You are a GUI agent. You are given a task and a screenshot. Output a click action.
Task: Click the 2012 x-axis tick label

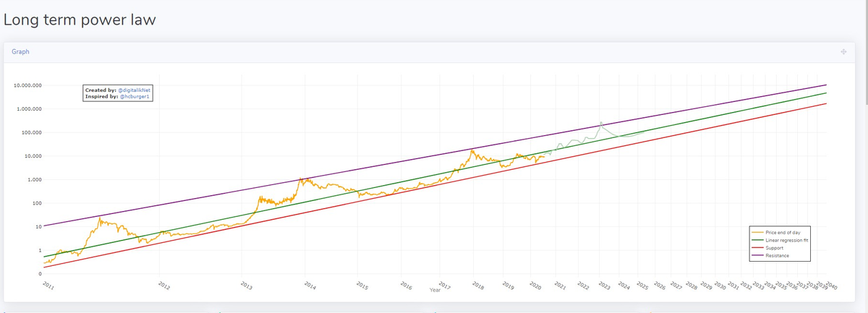point(164,286)
